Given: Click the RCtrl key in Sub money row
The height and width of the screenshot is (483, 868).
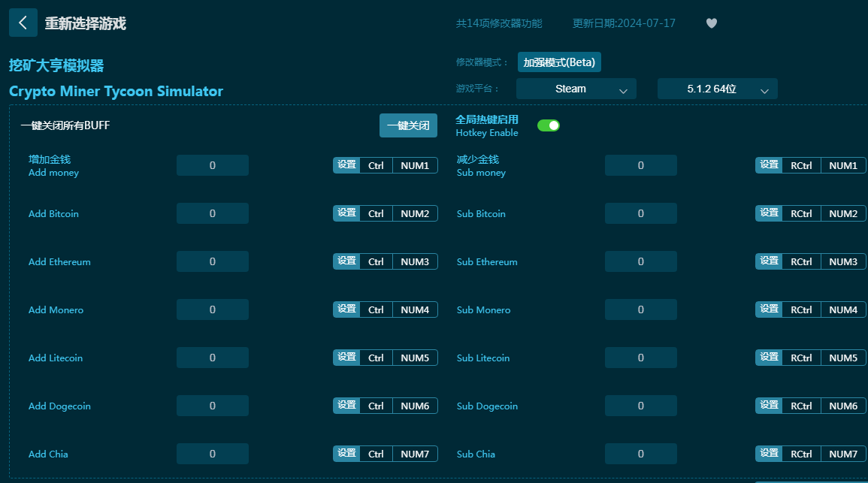Looking at the screenshot, I should coord(801,165).
